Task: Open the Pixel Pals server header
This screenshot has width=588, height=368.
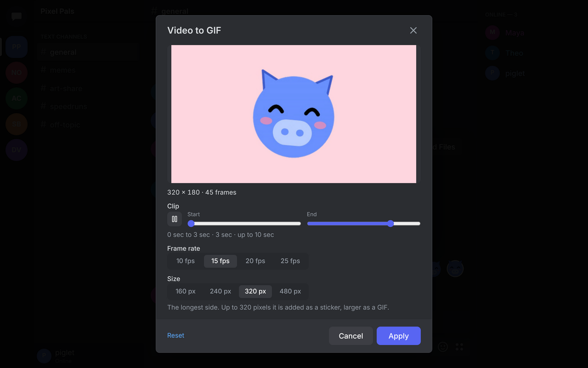Action: 57,11
